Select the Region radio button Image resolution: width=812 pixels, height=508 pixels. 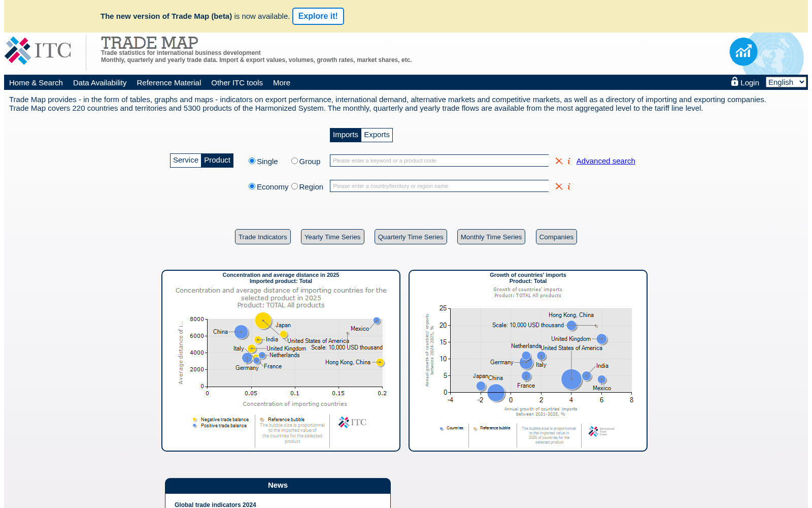pos(294,186)
